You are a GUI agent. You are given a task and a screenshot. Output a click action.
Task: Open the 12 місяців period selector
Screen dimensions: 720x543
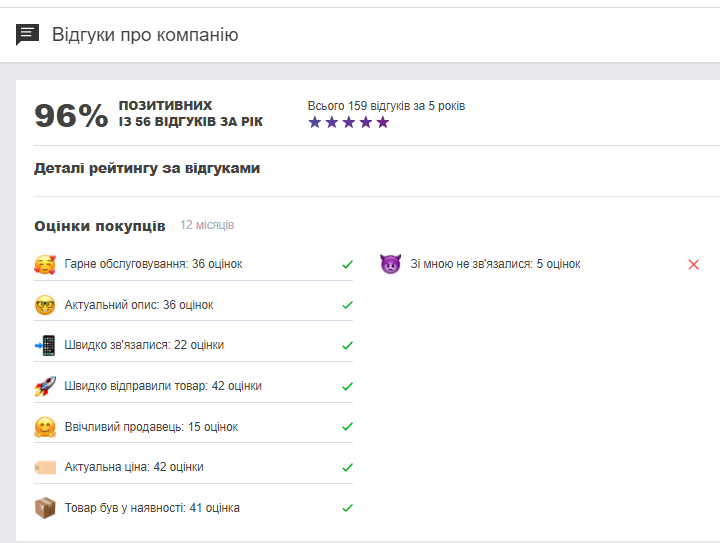[207, 225]
